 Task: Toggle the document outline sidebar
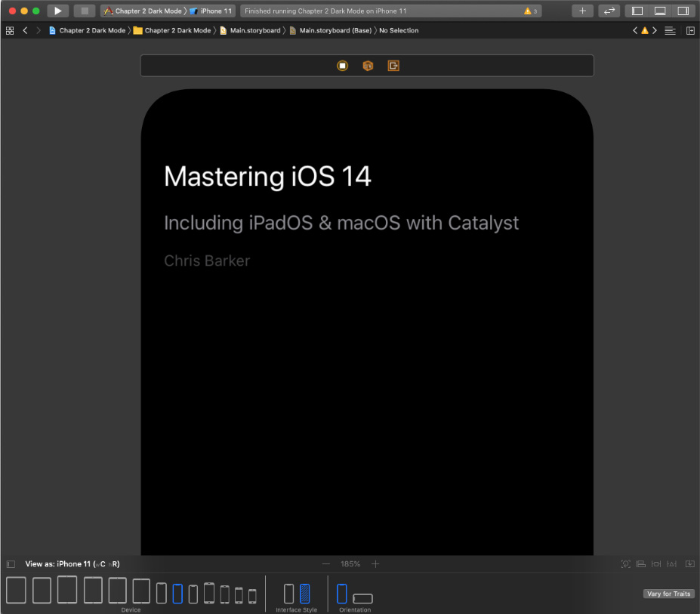coord(11,564)
